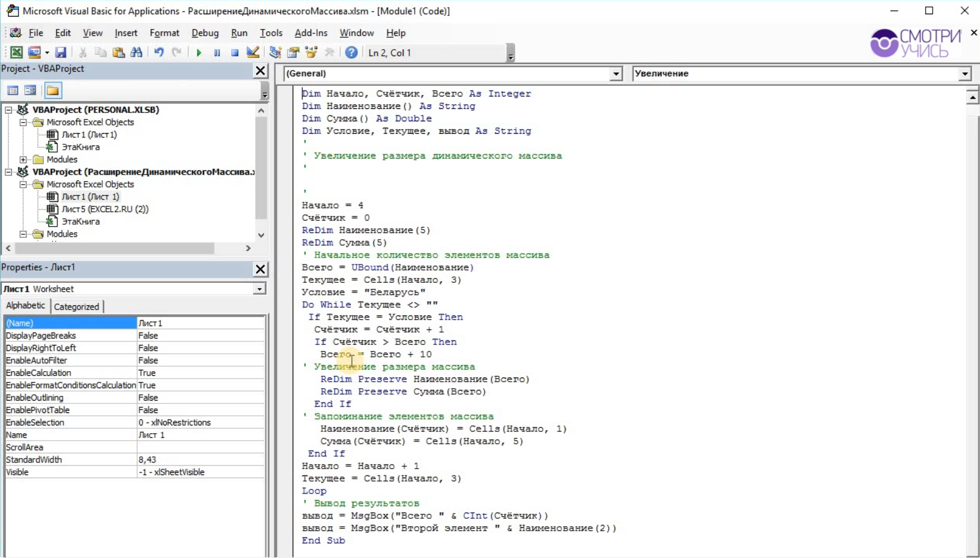Click the Copy icon on the toolbar
This screenshot has width=980, height=558.
pyautogui.click(x=101, y=53)
